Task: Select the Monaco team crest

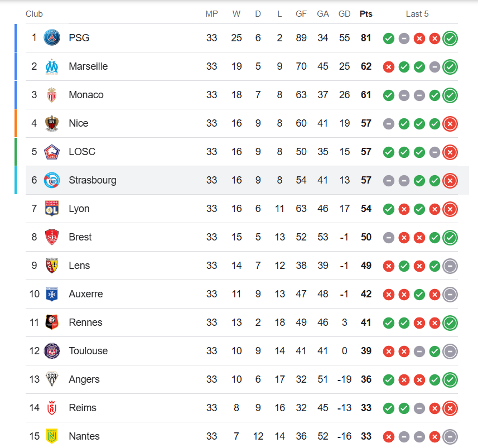Action: tap(52, 95)
